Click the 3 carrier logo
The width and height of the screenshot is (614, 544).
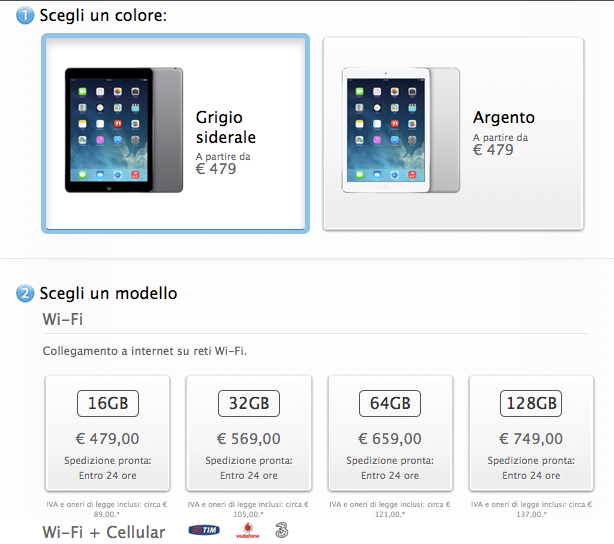point(281,530)
